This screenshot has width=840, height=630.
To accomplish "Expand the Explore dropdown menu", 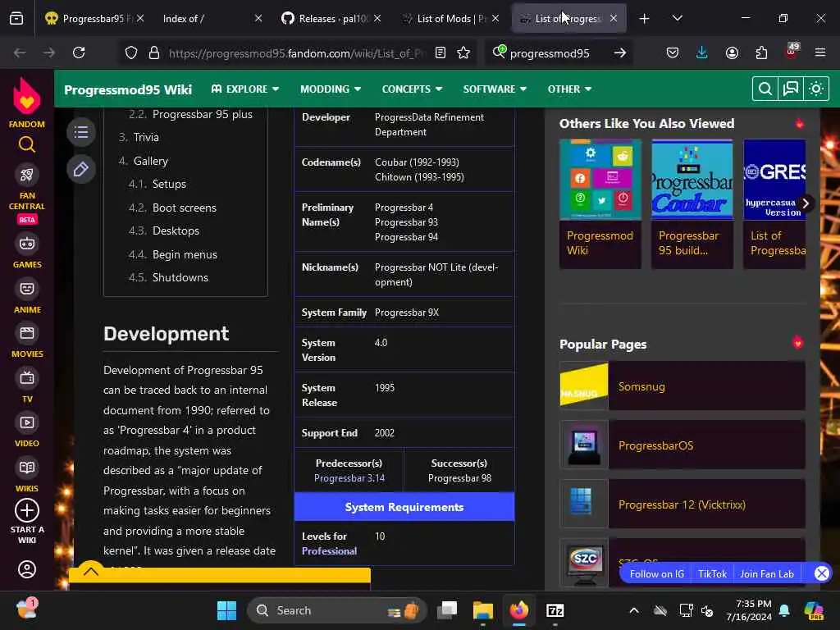I will point(244,89).
